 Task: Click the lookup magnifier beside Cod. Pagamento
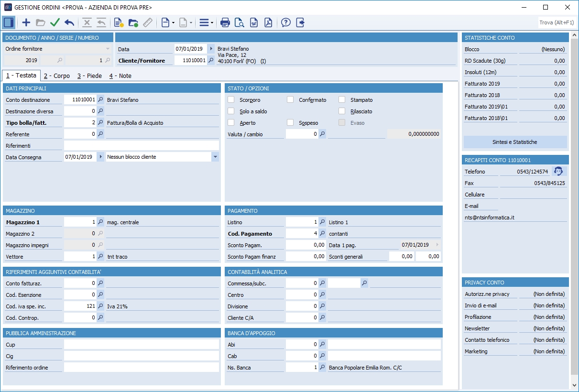pyautogui.click(x=322, y=234)
